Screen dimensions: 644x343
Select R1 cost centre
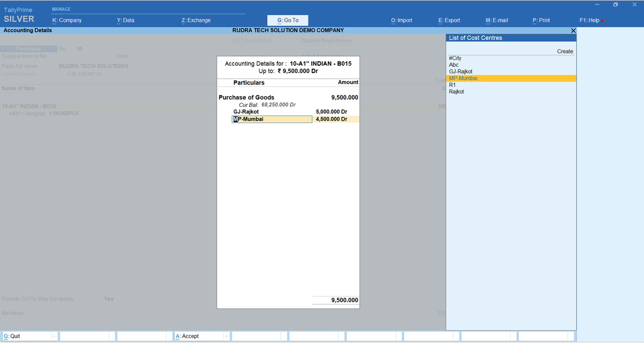452,85
